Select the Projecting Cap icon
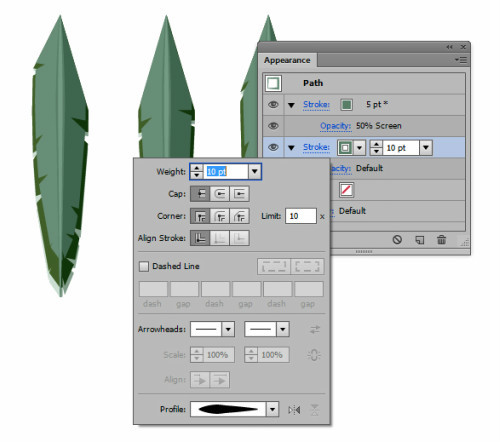Image resolution: width=500 pixels, height=442 pixels. coord(239,194)
